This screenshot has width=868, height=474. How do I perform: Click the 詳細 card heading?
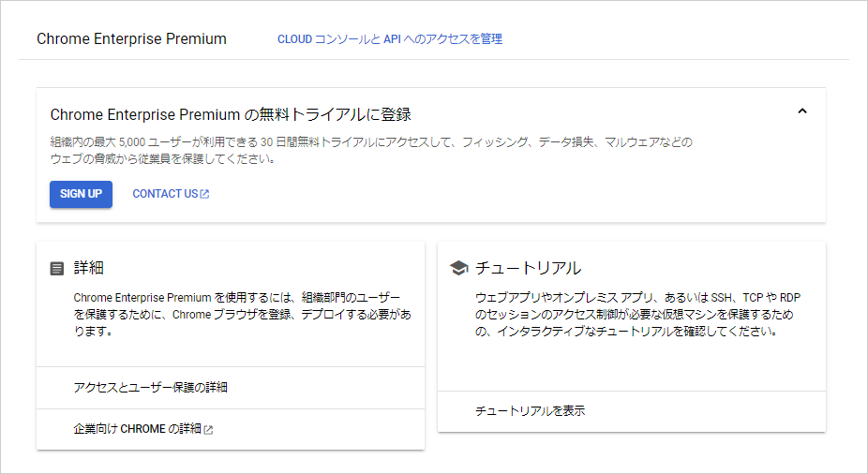pos(88,268)
